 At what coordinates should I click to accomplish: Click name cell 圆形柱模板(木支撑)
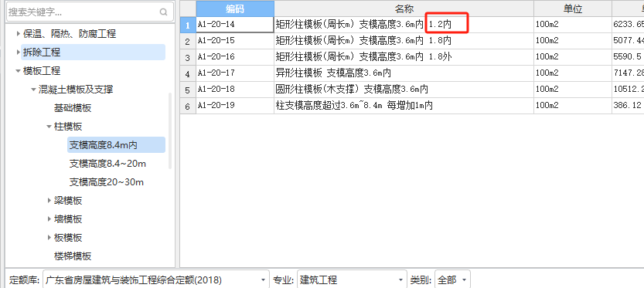(404, 90)
